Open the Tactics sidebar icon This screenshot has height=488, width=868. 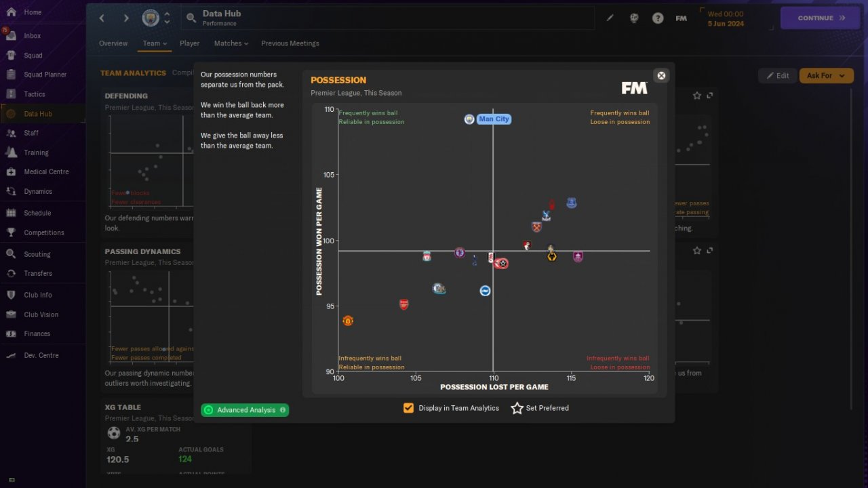point(11,94)
